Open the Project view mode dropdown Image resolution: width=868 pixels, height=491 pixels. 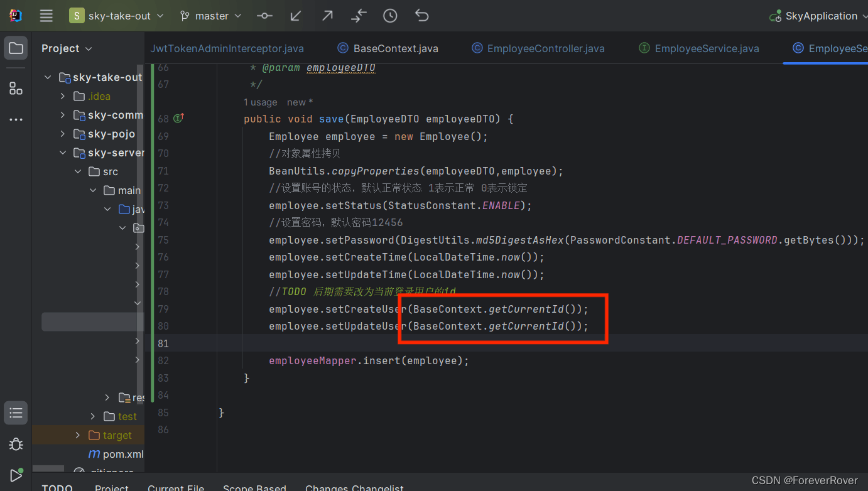click(67, 48)
